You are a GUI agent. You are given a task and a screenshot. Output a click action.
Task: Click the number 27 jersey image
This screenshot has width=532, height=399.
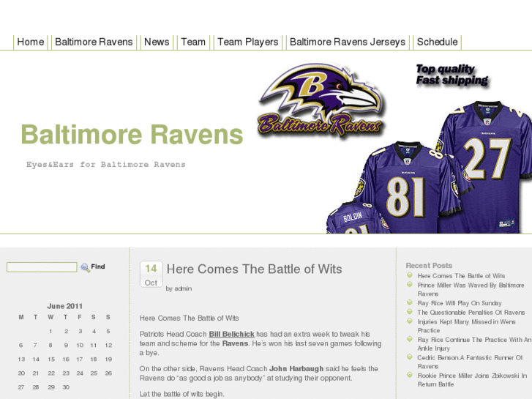(x=489, y=166)
